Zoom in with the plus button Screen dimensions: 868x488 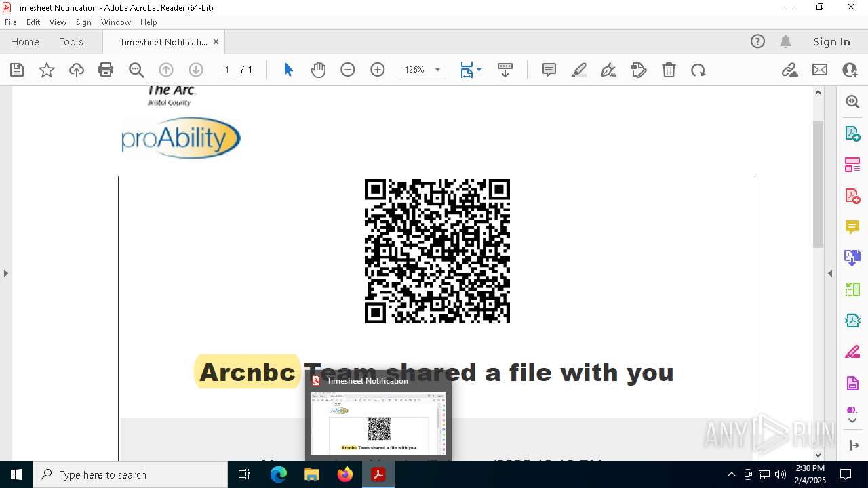click(378, 70)
